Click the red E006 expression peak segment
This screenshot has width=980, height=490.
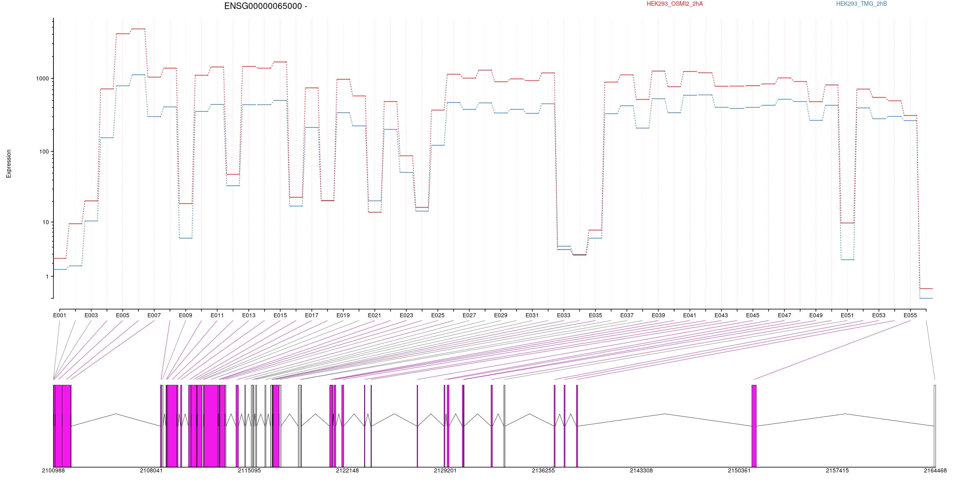138,29
